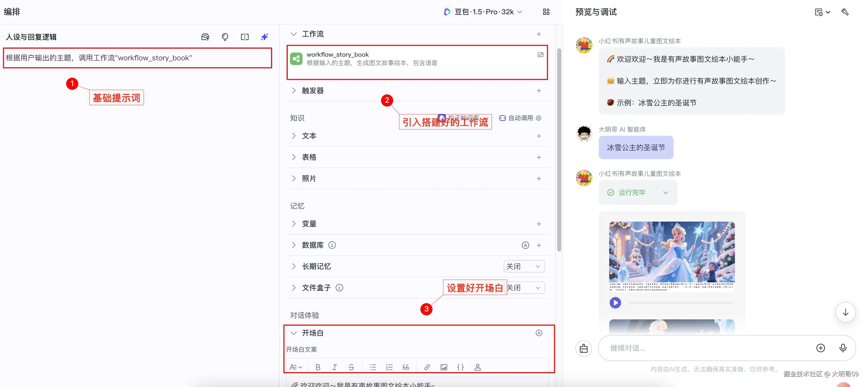
Task: Click the debug wrench icon
Action: (x=845, y=12)
